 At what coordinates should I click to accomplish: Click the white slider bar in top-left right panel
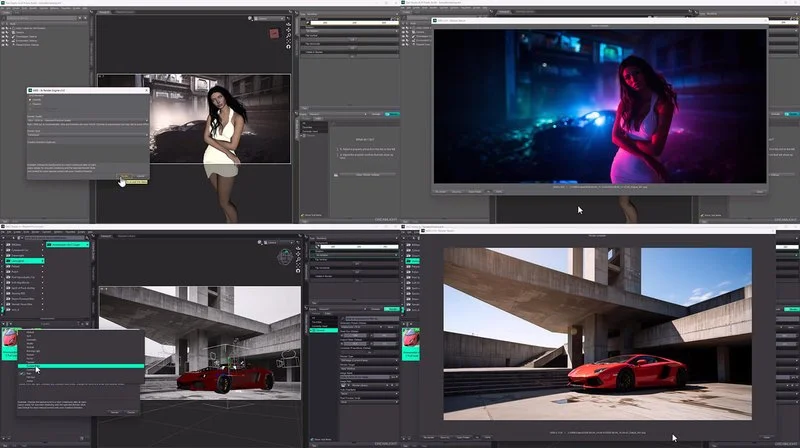(x=353, y=22)
